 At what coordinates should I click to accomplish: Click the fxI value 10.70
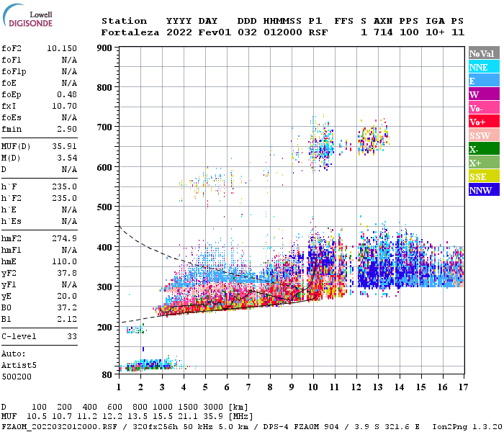point(64,106)
